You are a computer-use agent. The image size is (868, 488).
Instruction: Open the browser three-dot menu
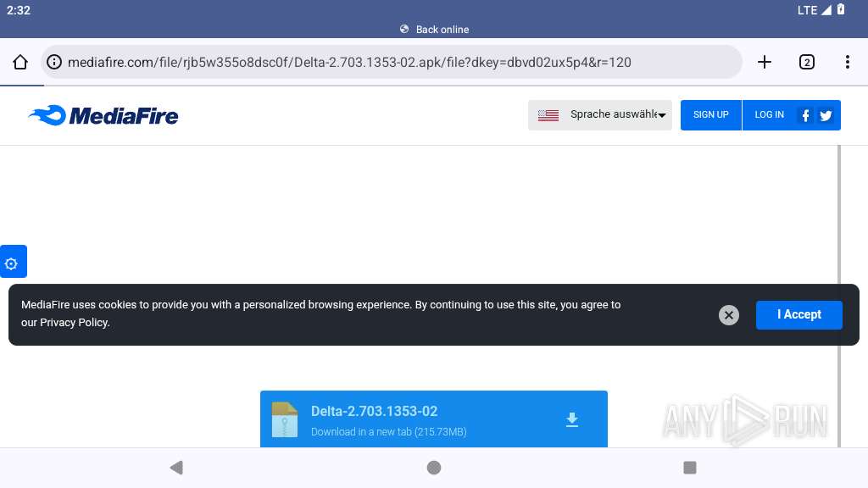coord(848,62)
